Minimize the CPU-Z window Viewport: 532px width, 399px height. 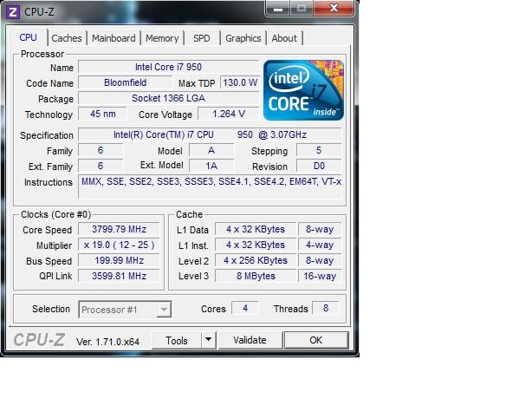tap(278, 8)
